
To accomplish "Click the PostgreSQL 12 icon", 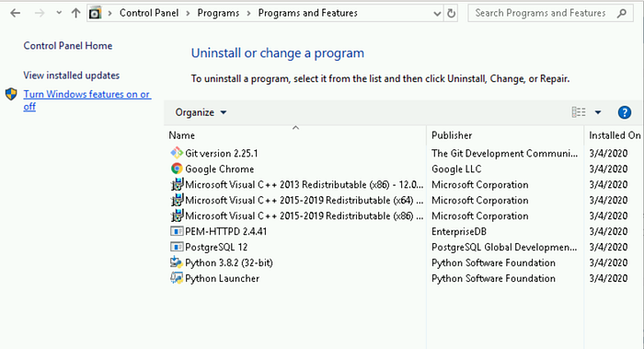I will pyautogui.click(x=177, y=247).
